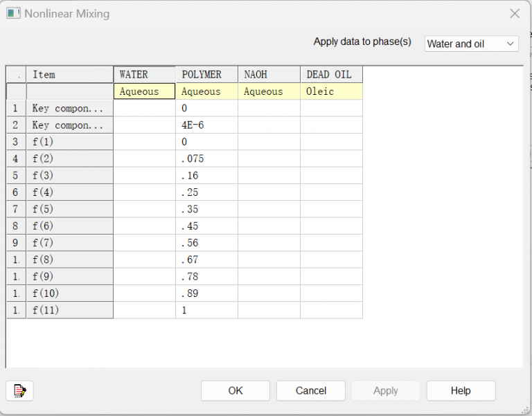Click the POLYMER f(7) cell containing .56
Image resolution: width=532 pixels, height=416 pixels.
click(x=206, y=242)
